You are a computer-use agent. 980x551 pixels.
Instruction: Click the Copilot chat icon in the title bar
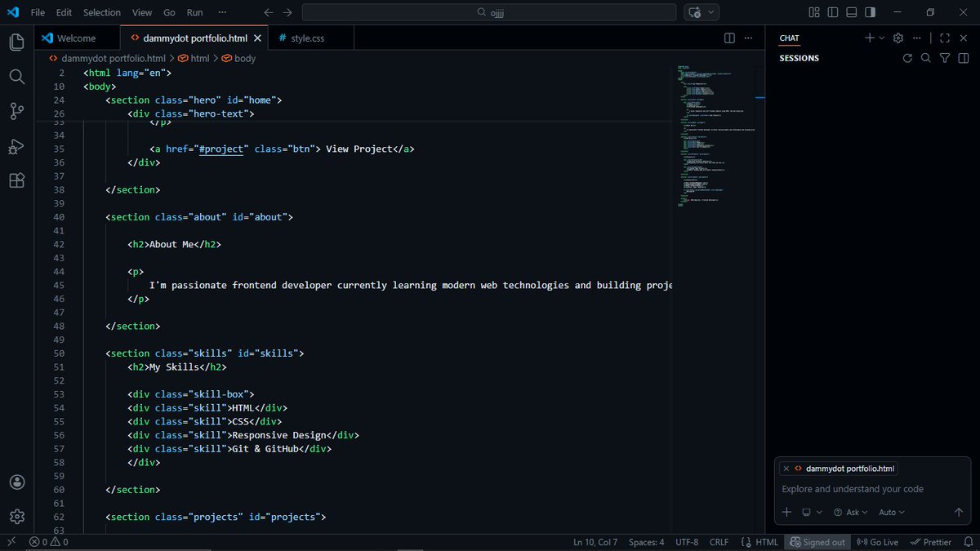(695, 12)
